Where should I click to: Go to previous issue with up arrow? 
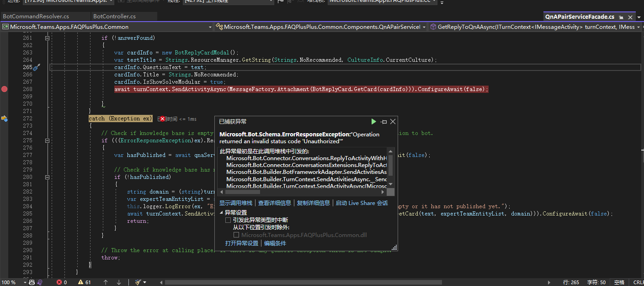tap(106, 282)
